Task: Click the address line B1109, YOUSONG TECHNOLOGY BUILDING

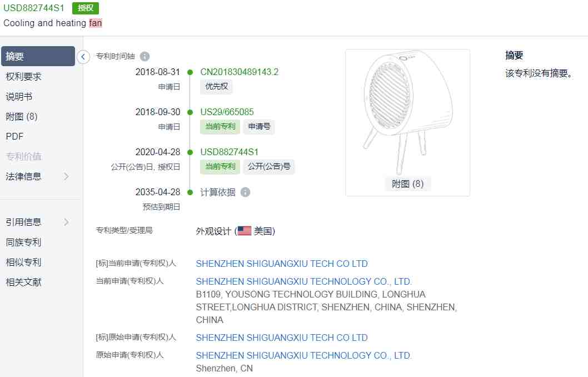Action: [311, 295]
